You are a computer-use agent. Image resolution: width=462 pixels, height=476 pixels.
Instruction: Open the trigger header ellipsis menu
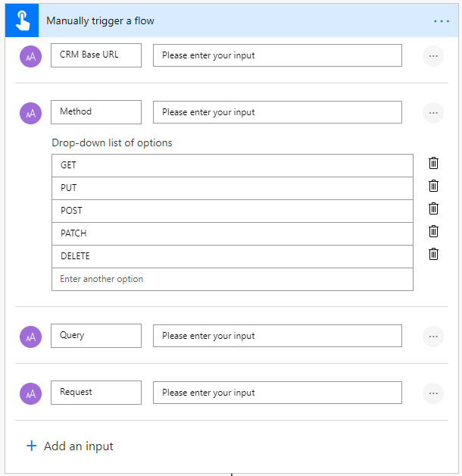pyautogui.click(x=442, y=21)
